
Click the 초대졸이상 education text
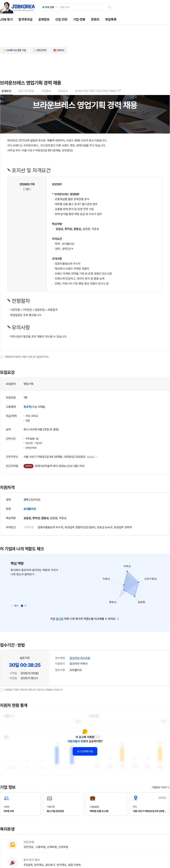pyautogui.click(x=30, y=509)
